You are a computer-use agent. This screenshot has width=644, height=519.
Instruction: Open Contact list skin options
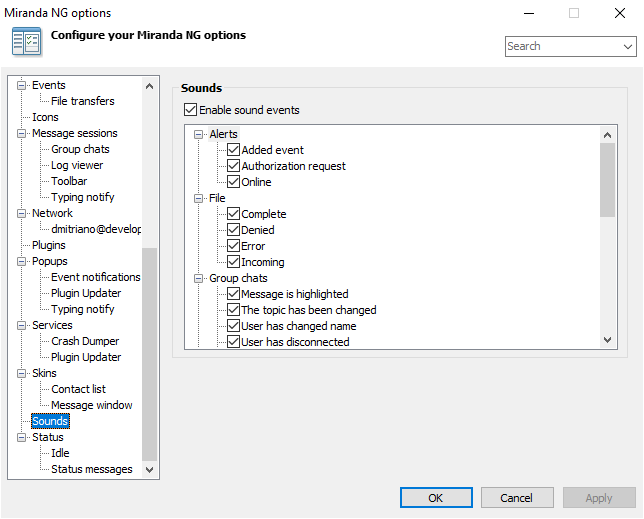tap(78, 389)
